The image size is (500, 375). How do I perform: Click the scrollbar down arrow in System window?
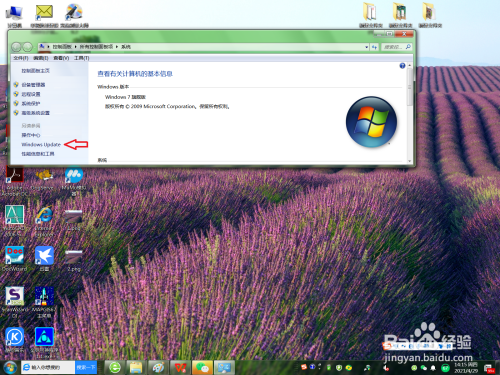pyautogui.click(x=410, y=161)
